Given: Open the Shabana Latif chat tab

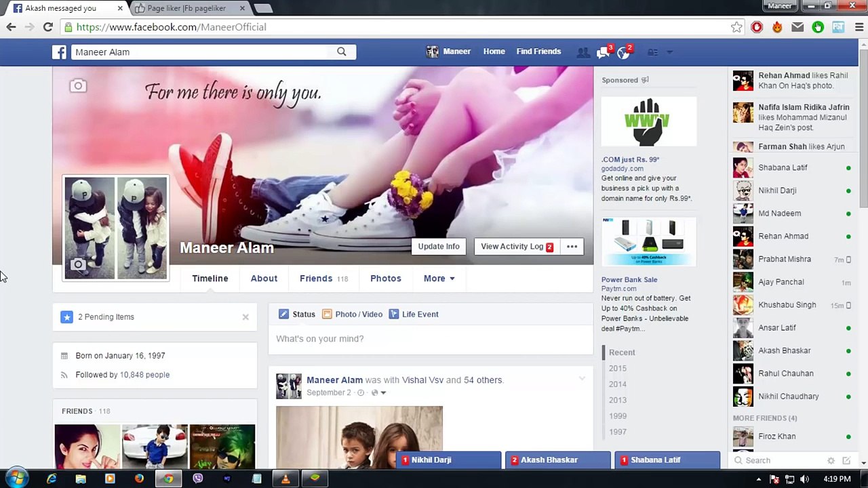Looking at the screenshot, I should (x=668, y=460).
